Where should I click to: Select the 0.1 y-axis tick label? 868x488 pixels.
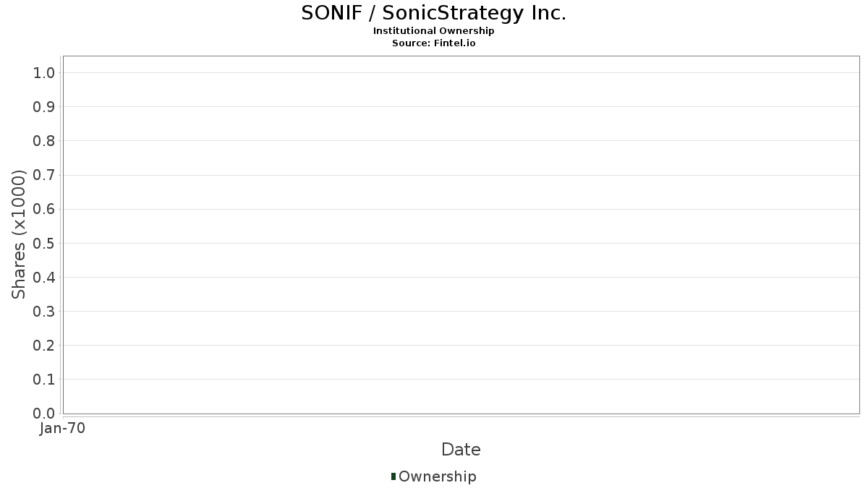[x=44, y=380]
